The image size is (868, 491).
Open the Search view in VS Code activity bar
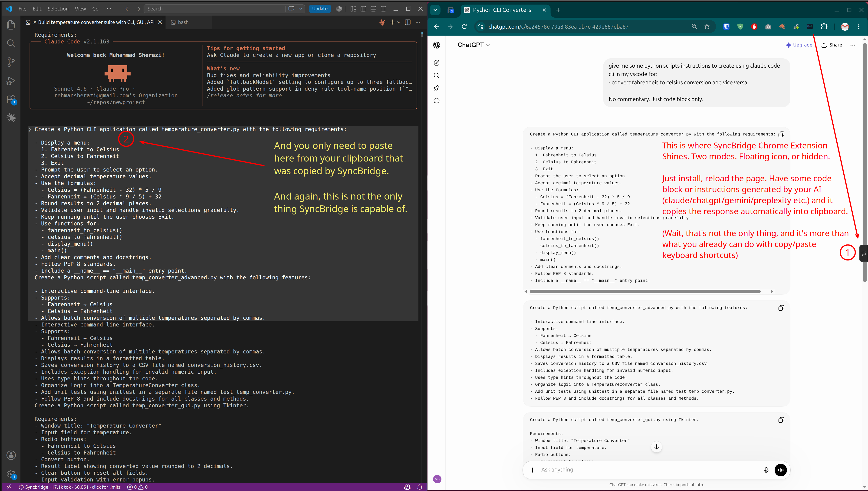[x=11, y=43]
